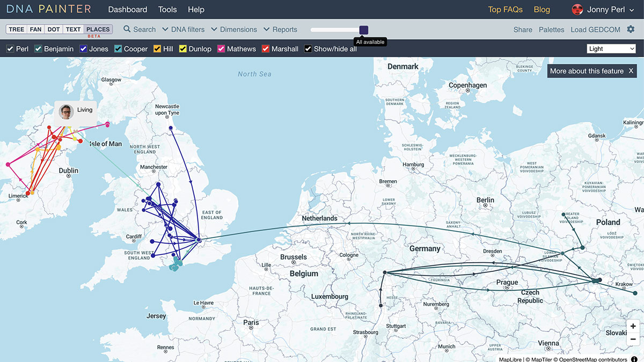Click the DNA Painter logo

[x=49, y=9]
